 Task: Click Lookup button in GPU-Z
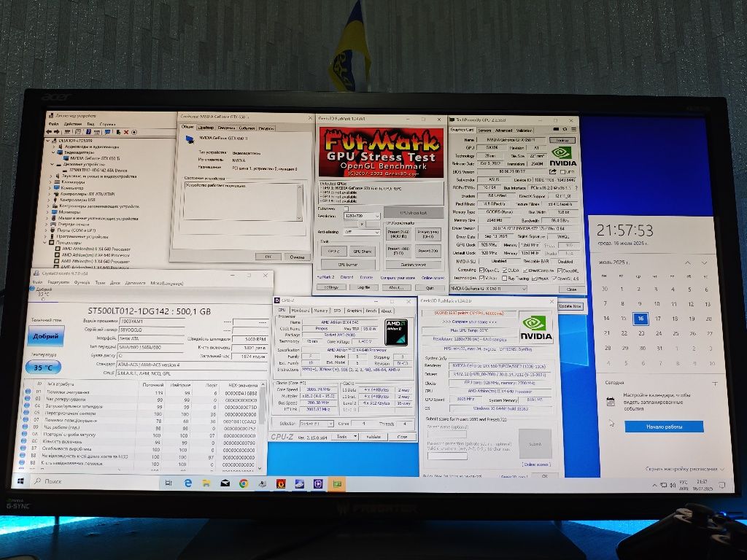pos(562,141)
